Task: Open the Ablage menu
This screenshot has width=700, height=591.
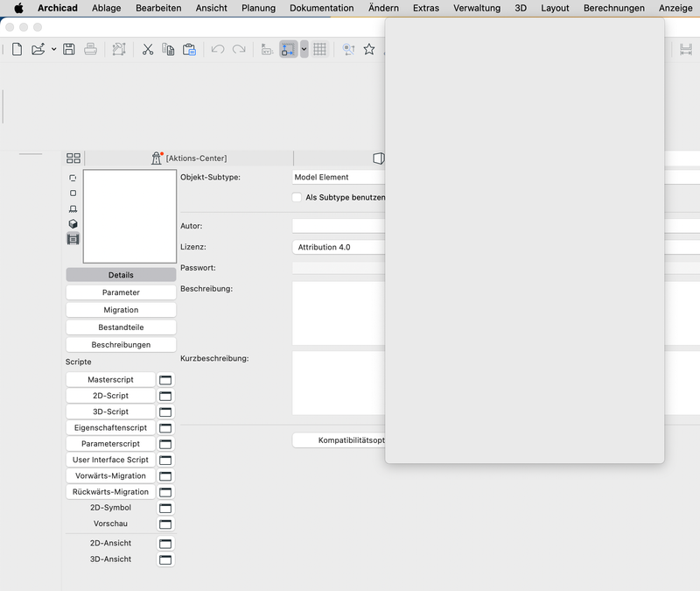Action: 106,8
